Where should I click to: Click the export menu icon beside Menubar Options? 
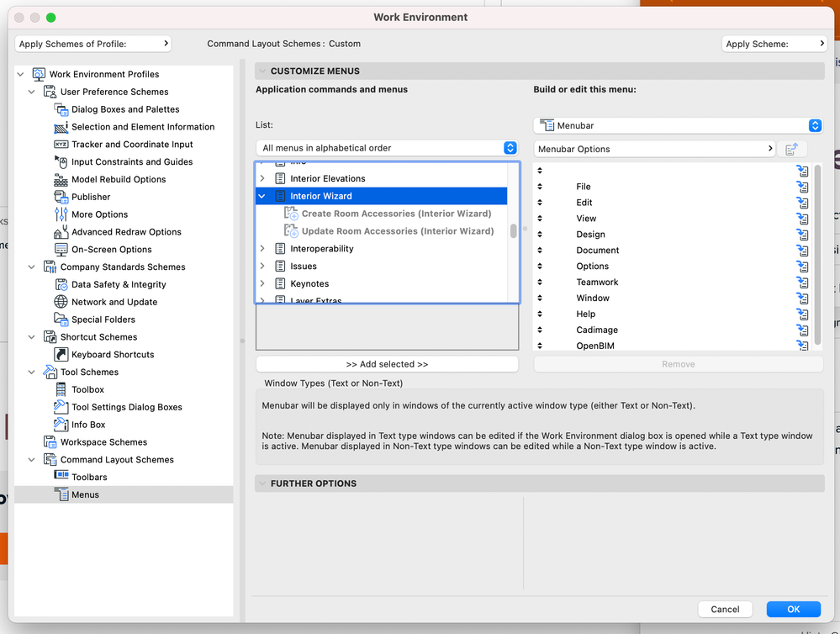(792, 149)
